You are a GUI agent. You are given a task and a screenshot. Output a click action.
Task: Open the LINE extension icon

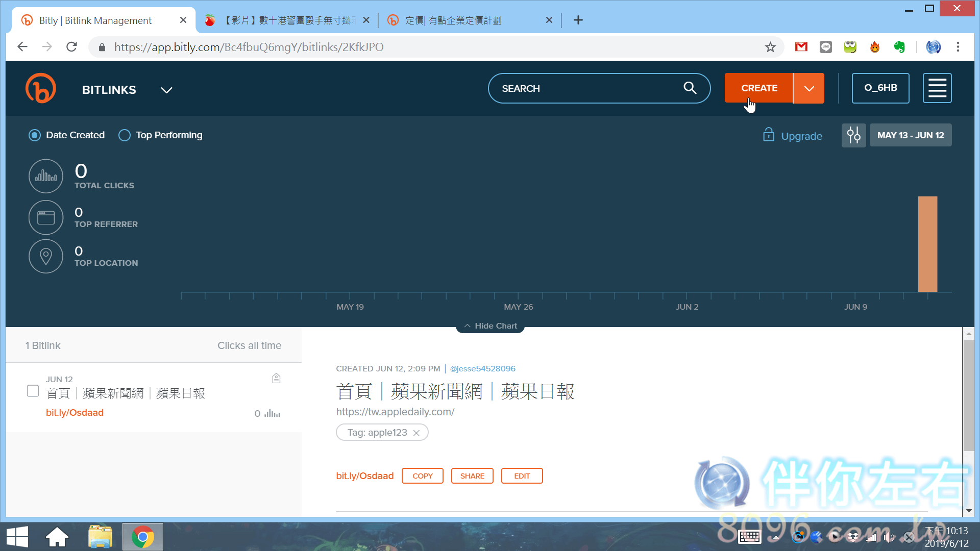click(x=826, y=47)
